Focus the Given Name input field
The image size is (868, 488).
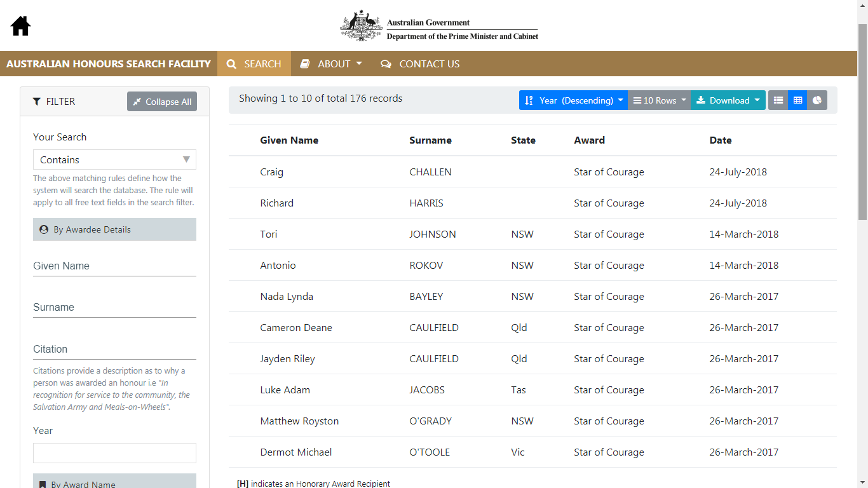[x=114, y=266]
